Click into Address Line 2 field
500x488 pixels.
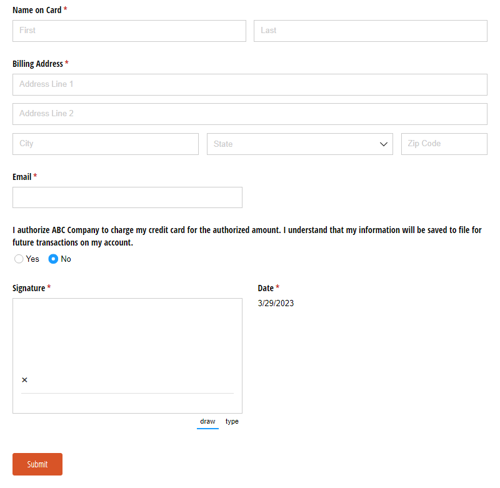coord(250,114)
